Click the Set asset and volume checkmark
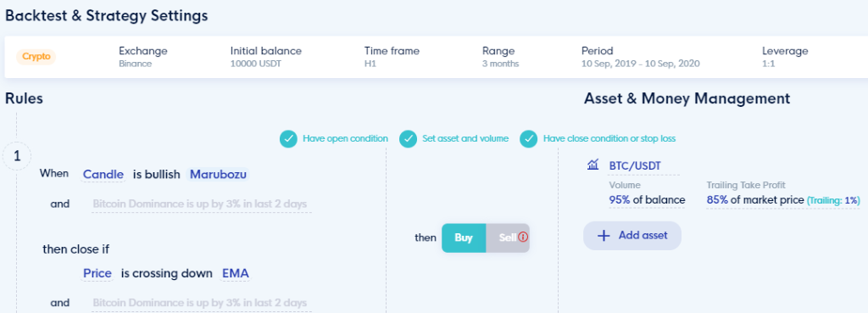This screenshot has width=868, height=313. tap(408, 139)
